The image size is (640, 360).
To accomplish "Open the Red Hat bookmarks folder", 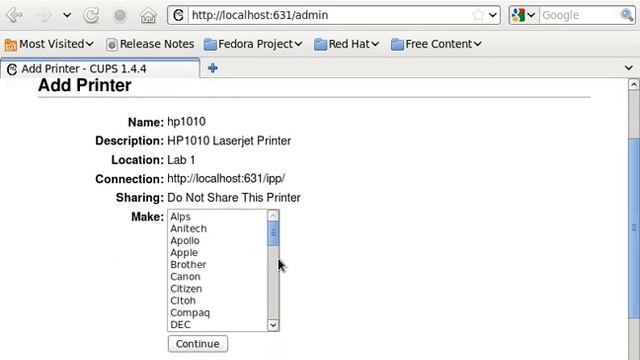I will click(x=347, y=44).
